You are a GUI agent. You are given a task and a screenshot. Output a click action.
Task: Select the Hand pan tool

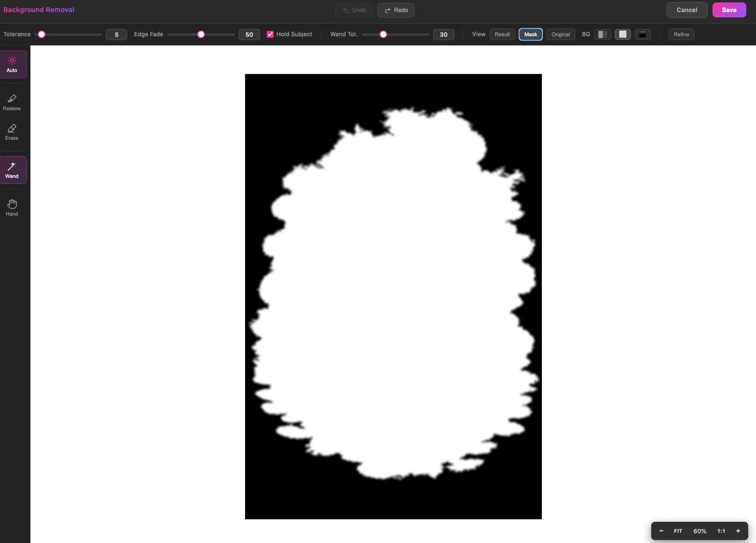click(12, 208)
